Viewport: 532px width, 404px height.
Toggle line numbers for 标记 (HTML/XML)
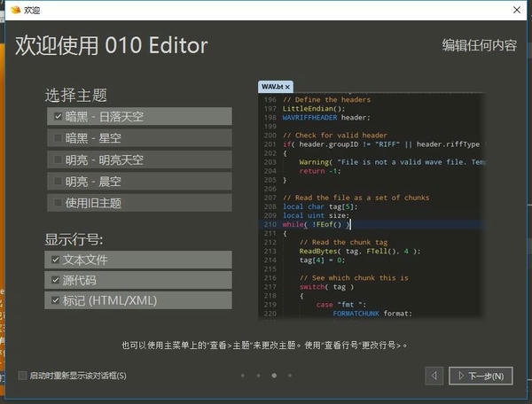[138, 300]
